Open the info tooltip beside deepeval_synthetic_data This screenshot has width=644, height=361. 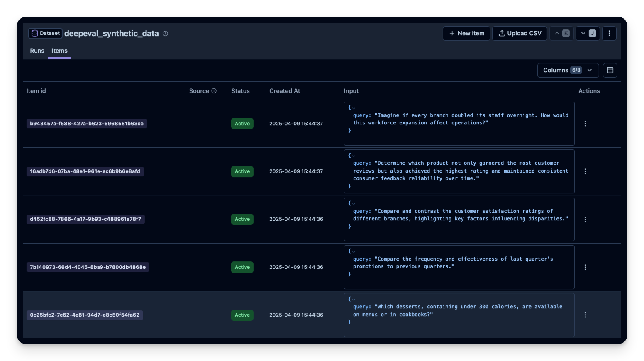(165, 34)
